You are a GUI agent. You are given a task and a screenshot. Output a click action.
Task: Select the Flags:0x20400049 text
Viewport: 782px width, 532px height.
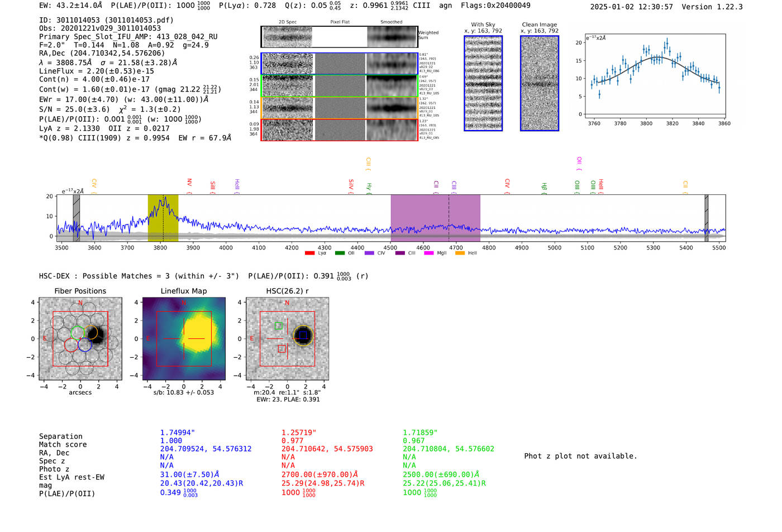coord(496,6)
